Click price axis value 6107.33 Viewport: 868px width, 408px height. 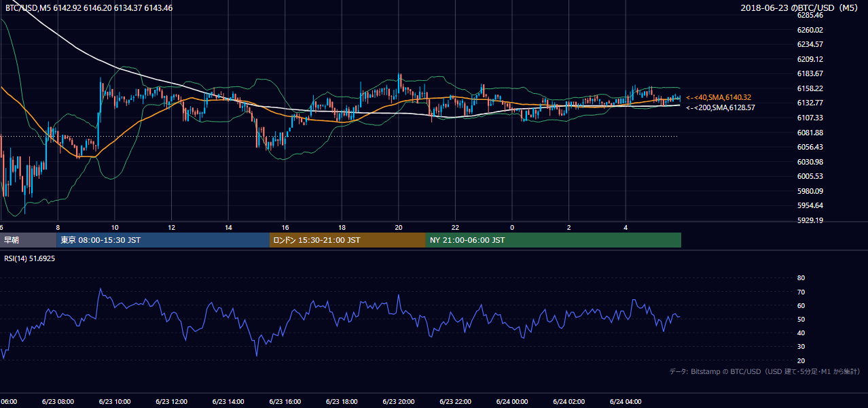tap(810, 118)
